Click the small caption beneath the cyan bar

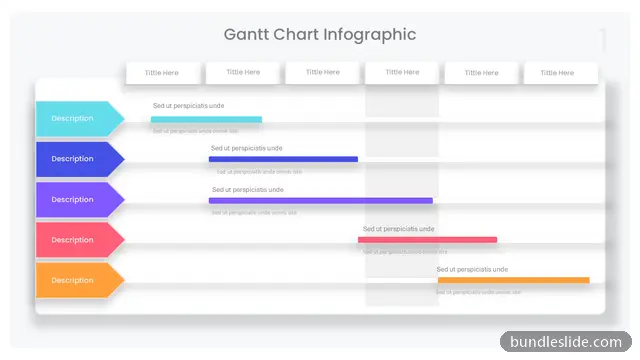[x=195, y=131]
